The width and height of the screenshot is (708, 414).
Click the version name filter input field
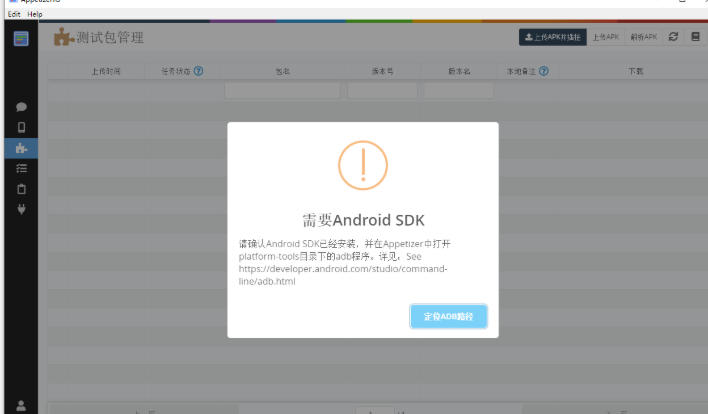point(458,91)
